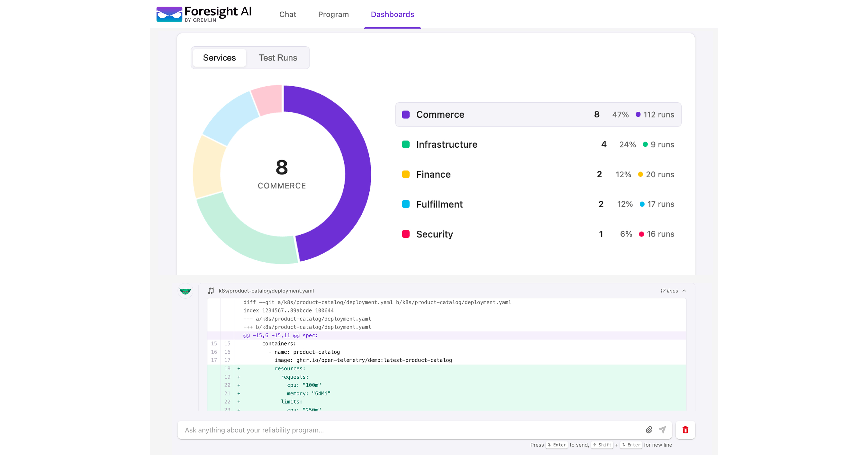Click the 24% Infrastructure percentage

[x=628, y=145]
